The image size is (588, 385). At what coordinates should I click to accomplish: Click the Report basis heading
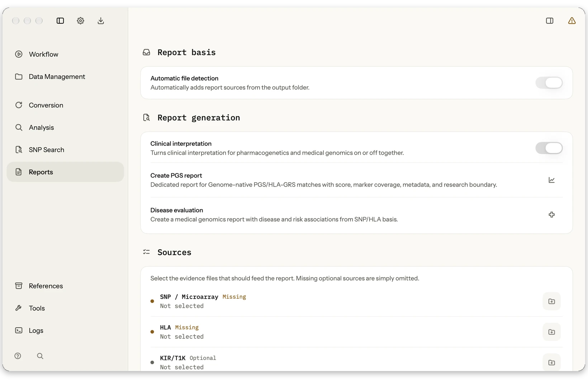186,52
